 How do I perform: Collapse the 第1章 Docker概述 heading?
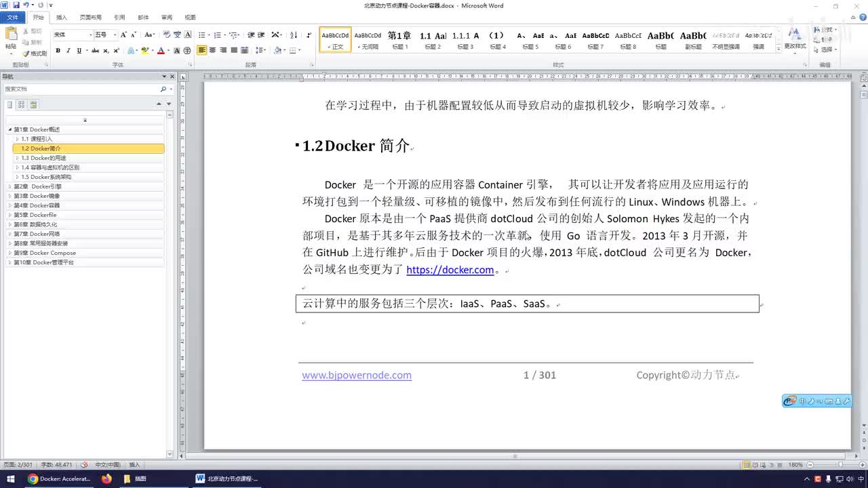click(10, 129)
